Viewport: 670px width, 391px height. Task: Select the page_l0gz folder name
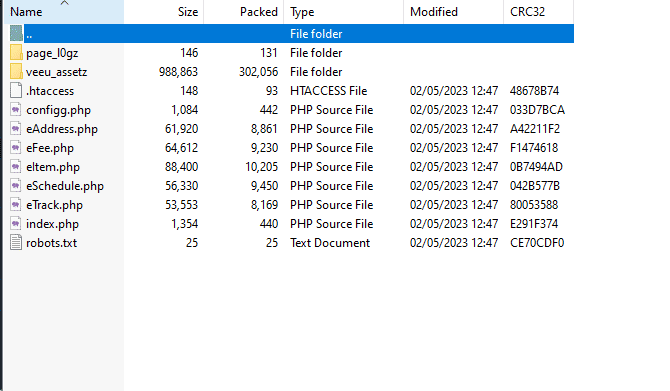coord(52,53)
